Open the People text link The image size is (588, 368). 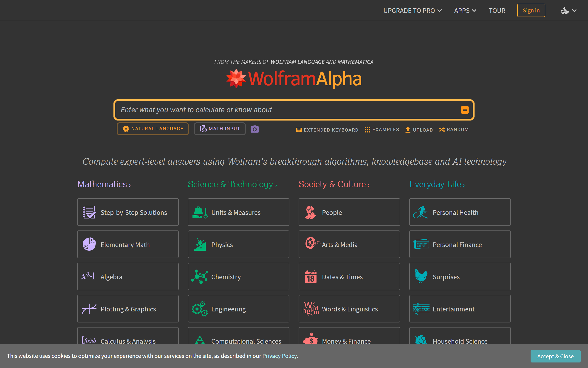tap(332, 213)
